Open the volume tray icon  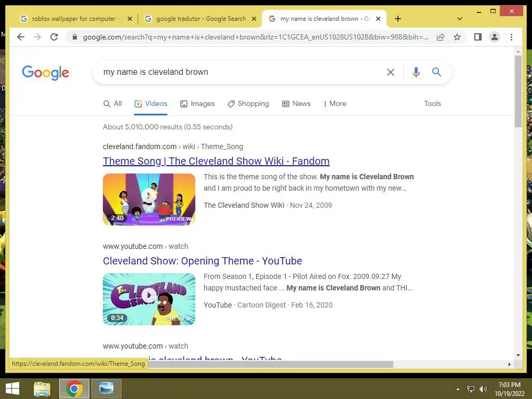click(x=483, y=389)
